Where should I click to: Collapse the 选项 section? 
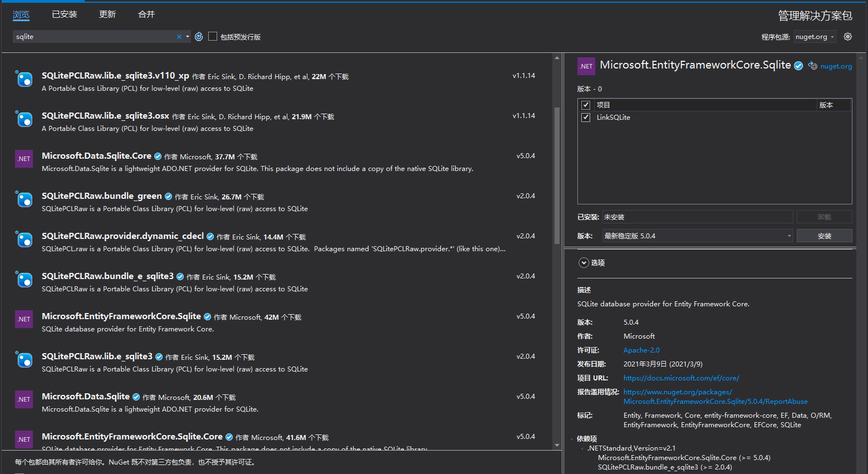click(x=583, y=262)
